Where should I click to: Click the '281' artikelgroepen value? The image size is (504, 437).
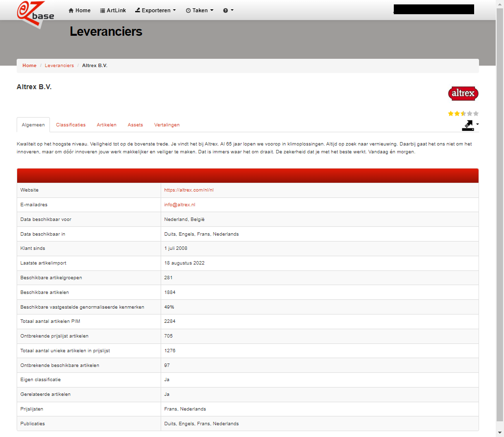[x=168, y=277]
